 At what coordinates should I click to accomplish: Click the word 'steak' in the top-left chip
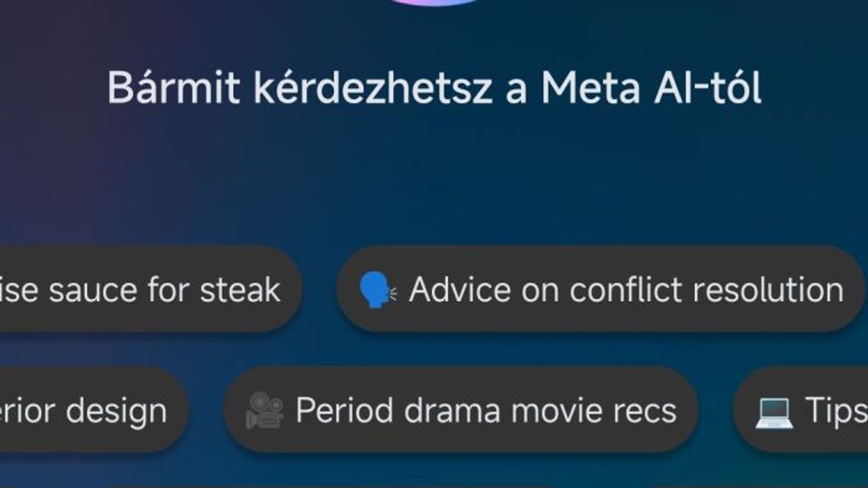pyautogui.click(x=240, y=290)
